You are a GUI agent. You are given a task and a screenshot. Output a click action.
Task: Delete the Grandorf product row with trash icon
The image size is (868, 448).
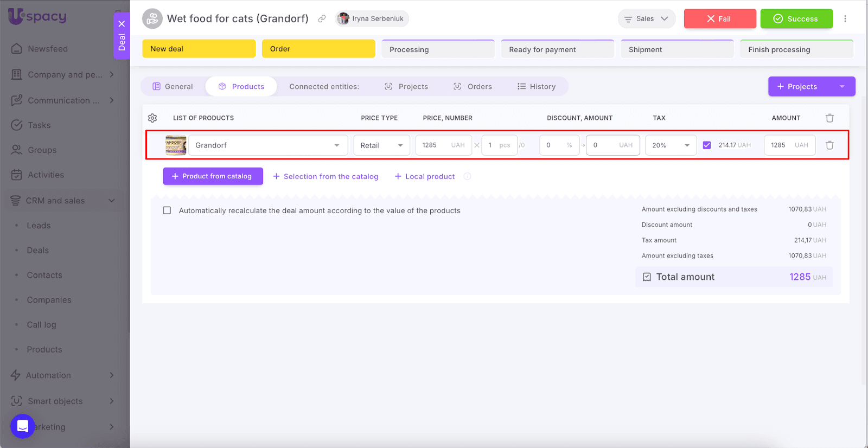829,145
